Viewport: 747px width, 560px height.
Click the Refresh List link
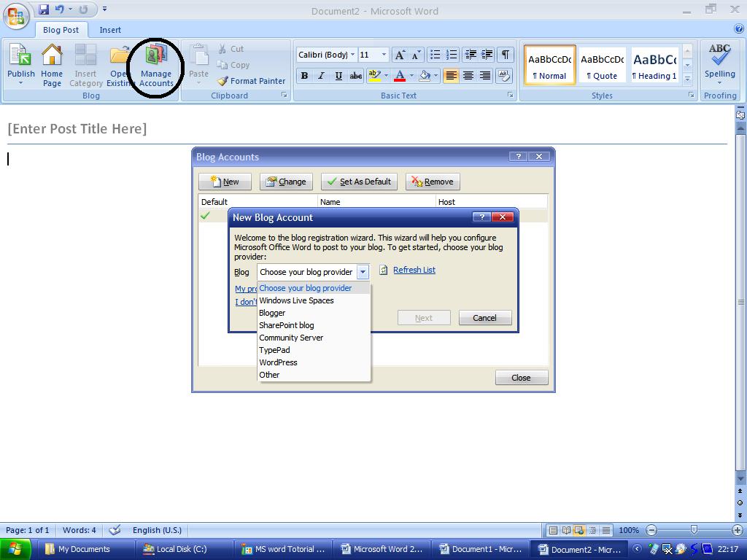click(414, 270)
